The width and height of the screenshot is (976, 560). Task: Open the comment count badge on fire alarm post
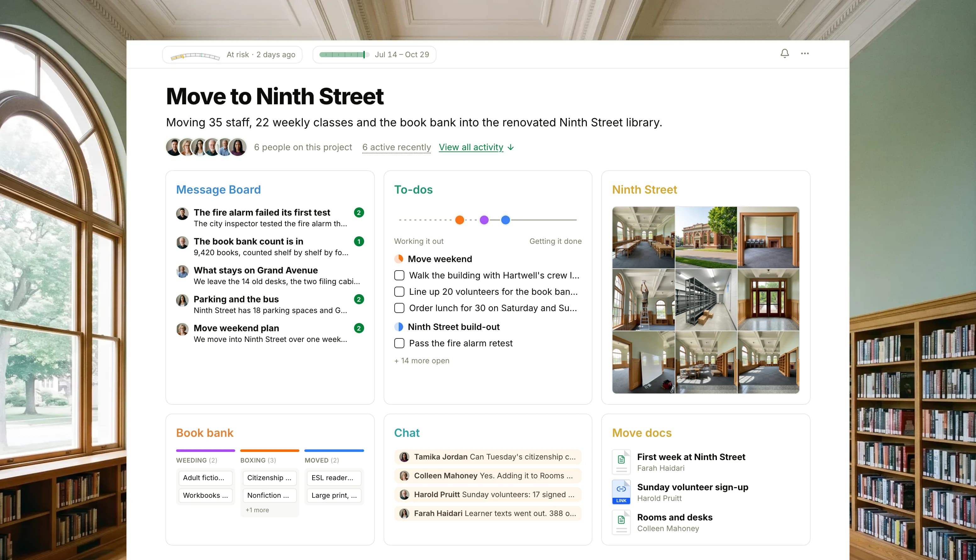point(358,212)
